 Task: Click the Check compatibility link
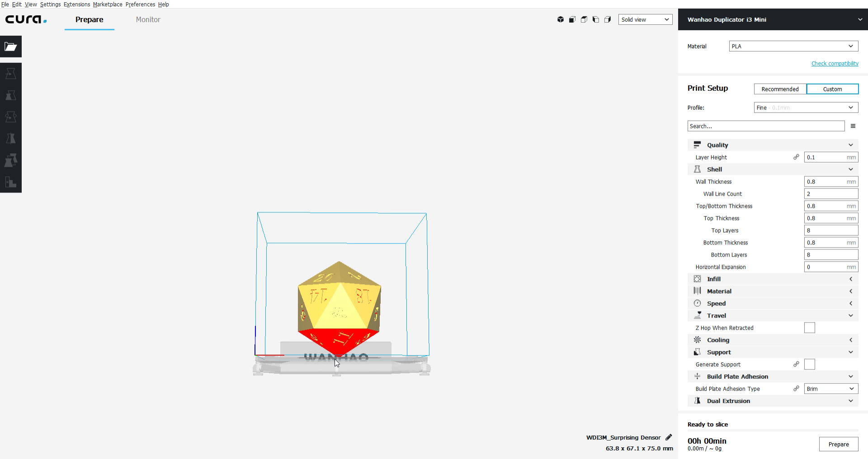tap(835, 63)
